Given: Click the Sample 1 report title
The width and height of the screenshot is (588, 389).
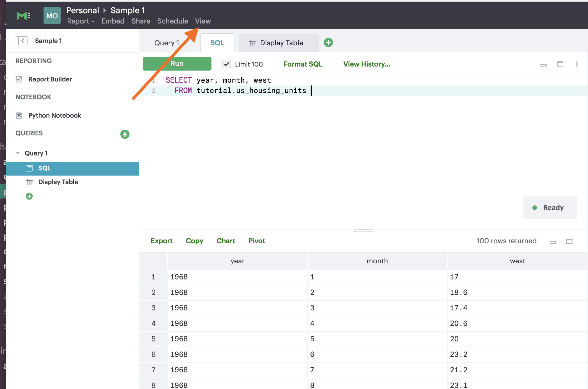Looking at the screenshot, I should [128, 10].
